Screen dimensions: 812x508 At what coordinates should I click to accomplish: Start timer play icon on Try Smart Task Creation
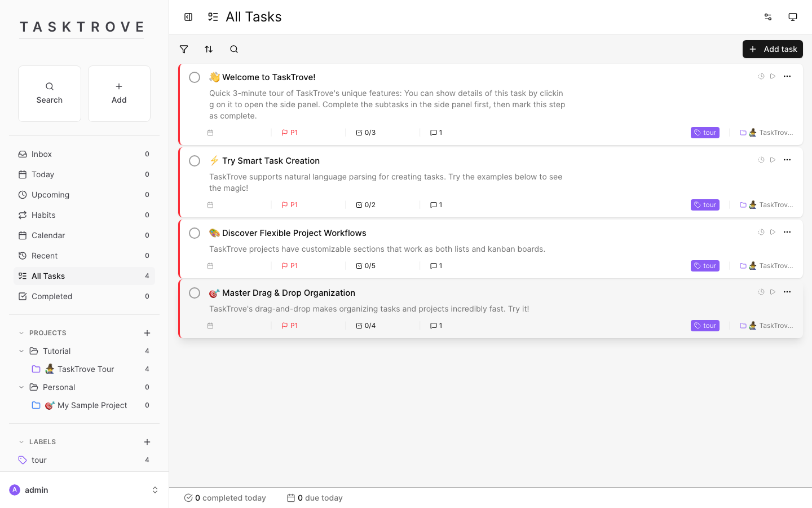click(x=773, y=160)
